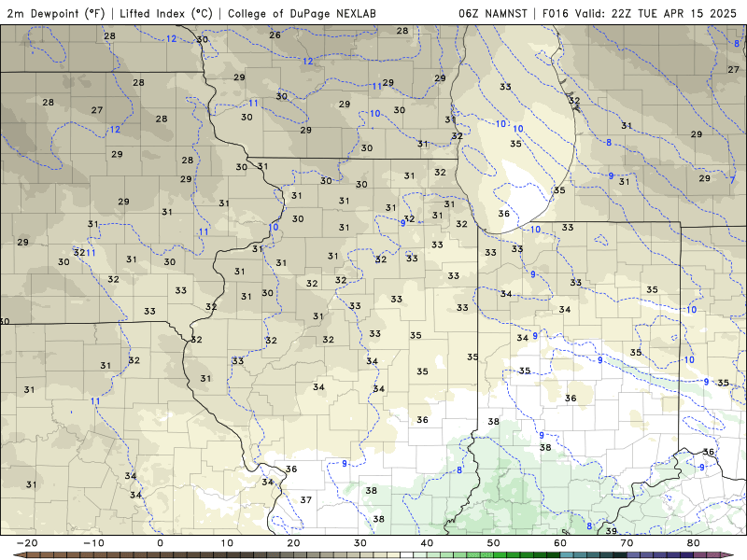The height and width of the screenshot is (560, 747).
Task: Click the 30 label on the color scale
Action: point(360,543)
